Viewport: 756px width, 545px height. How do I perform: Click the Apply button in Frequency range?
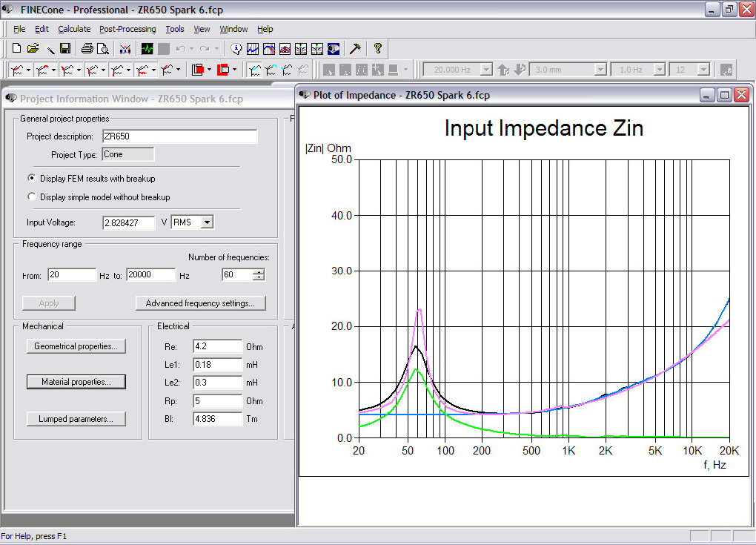[x=49, y=303]
